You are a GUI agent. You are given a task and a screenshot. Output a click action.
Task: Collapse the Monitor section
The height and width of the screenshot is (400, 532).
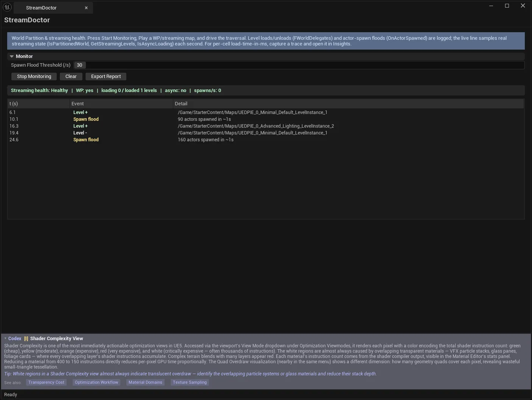[x=12, y=56]
